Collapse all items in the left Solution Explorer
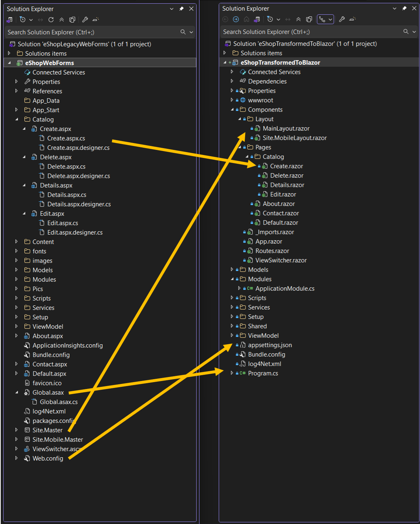The height and width of the screenshot is (524, 420). (63, 20)
